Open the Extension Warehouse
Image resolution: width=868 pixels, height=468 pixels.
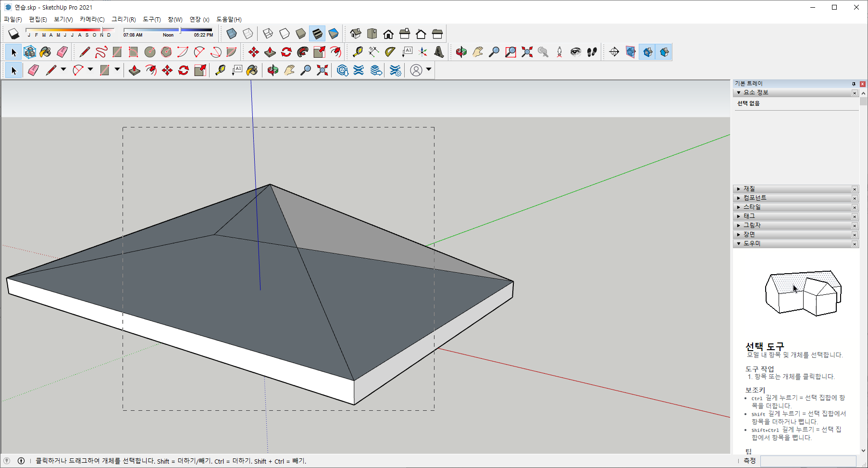[359, 70]
